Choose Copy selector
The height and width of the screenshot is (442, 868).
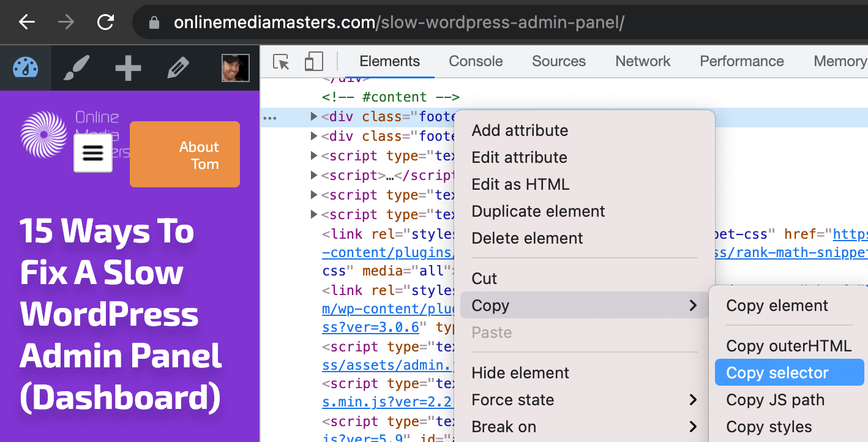790,373
